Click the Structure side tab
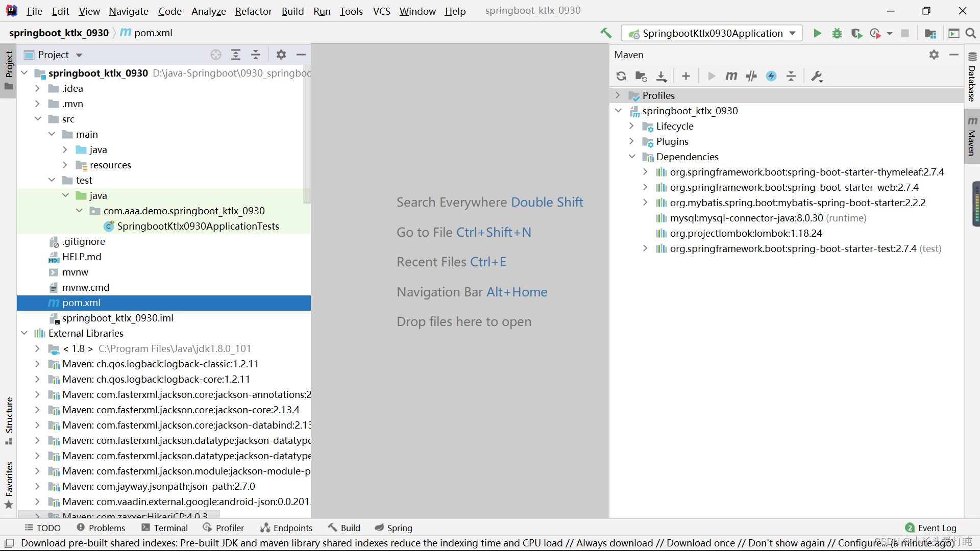Viewport: 980px width, 551px height. click(x=9, y=420)
